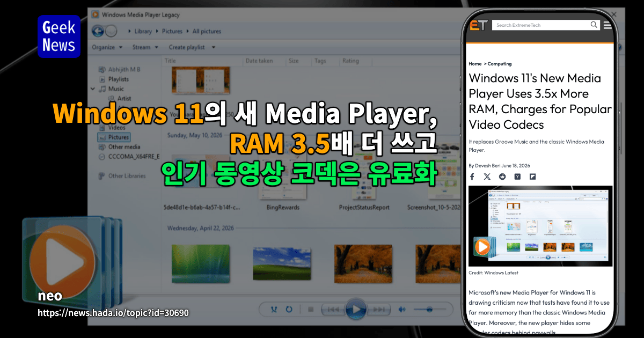
Task: Click Pictures in the breadcrumb path
Action: click(x=172, y=31)
